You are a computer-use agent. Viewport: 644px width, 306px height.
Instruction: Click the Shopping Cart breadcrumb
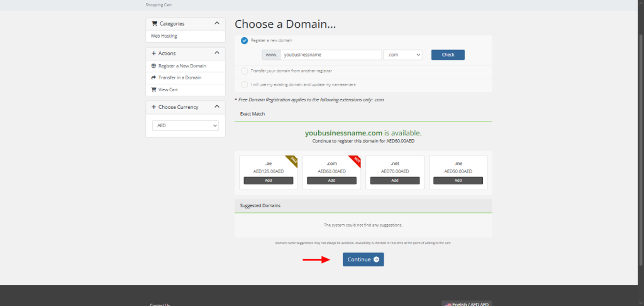(158, 5)
